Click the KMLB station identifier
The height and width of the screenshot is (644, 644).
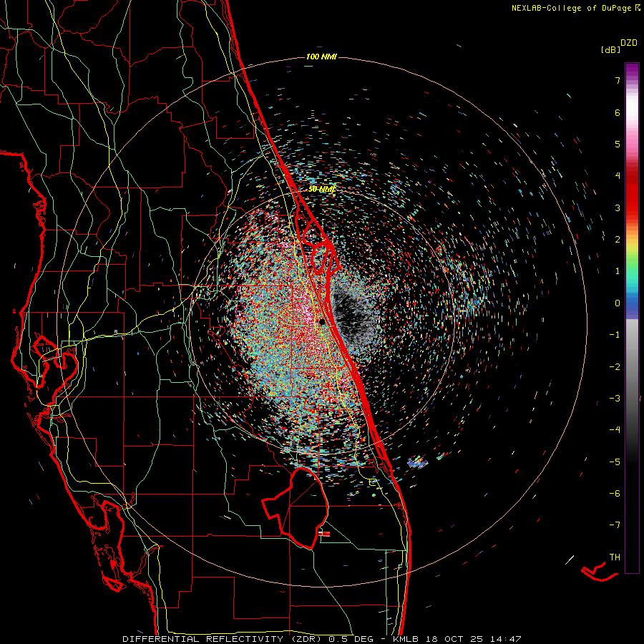point(406,639)
